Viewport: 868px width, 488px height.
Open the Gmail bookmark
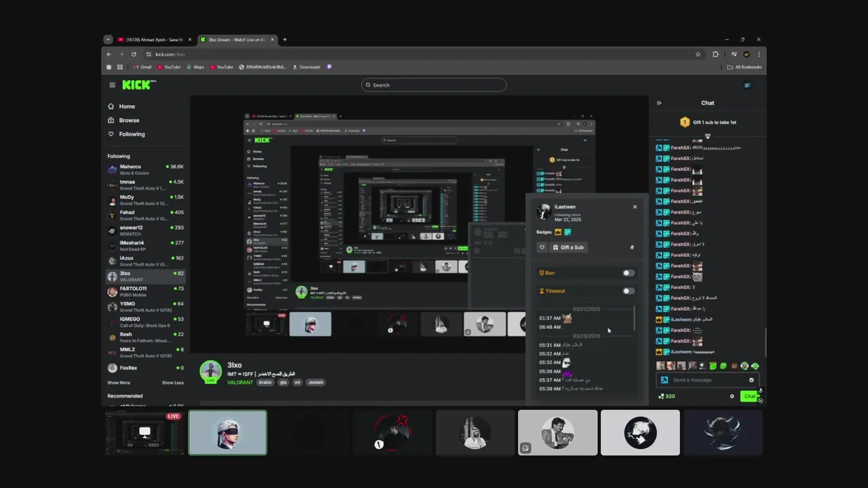[x=142, y=67]
